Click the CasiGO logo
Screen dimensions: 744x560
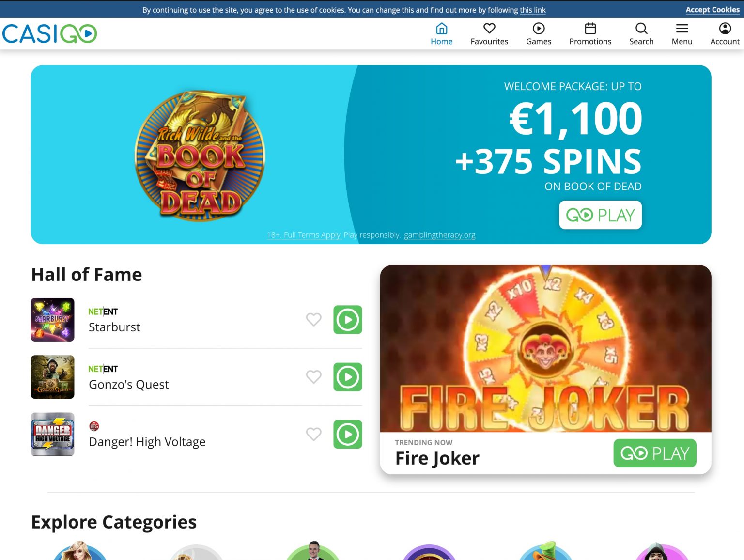(x=50, y=34)
